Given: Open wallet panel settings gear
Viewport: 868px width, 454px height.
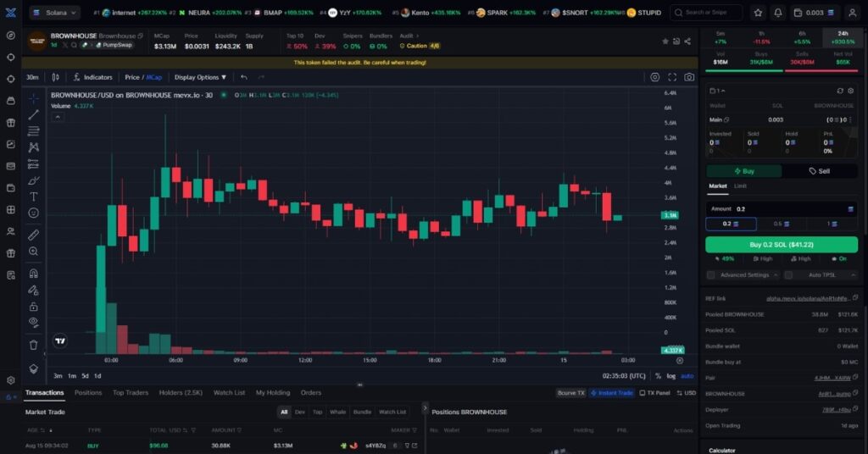Looking at the screenshot, I should [x=851, y=91].
